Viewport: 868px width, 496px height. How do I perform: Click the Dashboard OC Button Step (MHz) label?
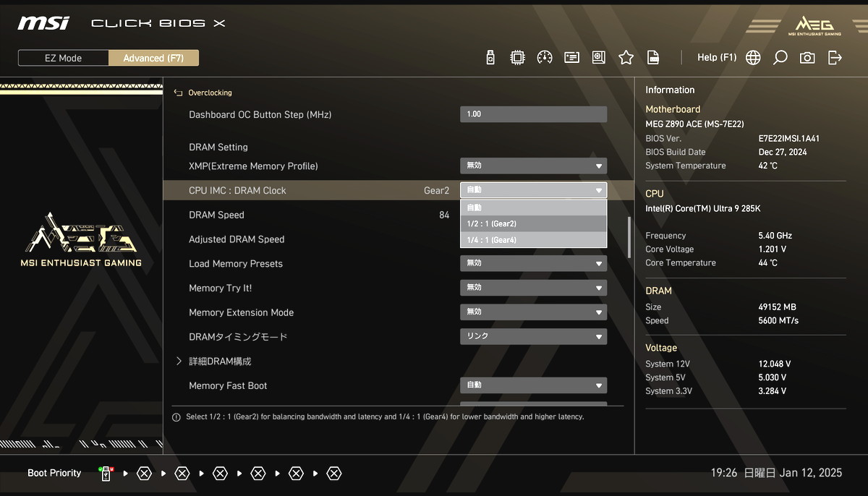click(260, 114)
